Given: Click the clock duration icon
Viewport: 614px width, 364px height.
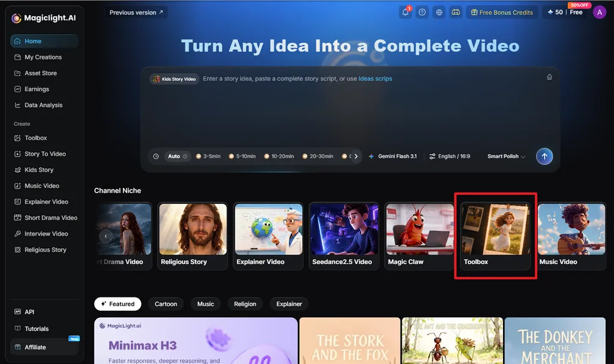Looking at the screenshot, I should pyautogui.click(x=156, y=157).
